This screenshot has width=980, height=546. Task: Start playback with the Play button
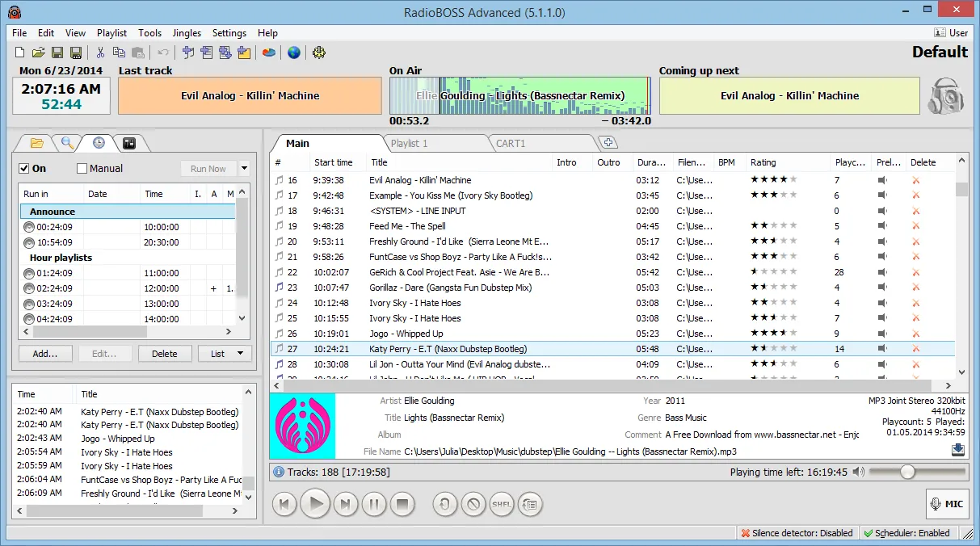tap(315, 503)
